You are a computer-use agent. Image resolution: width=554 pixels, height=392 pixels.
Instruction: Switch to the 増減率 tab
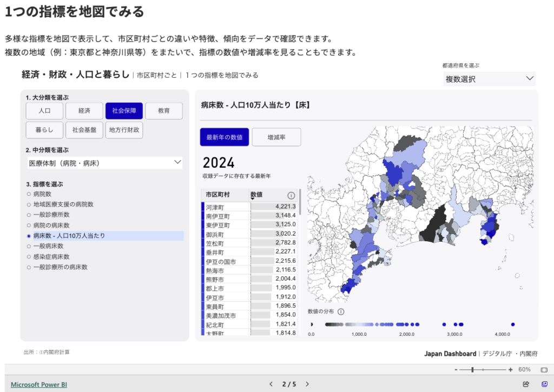pyautogui.click(x=276, y=137)
